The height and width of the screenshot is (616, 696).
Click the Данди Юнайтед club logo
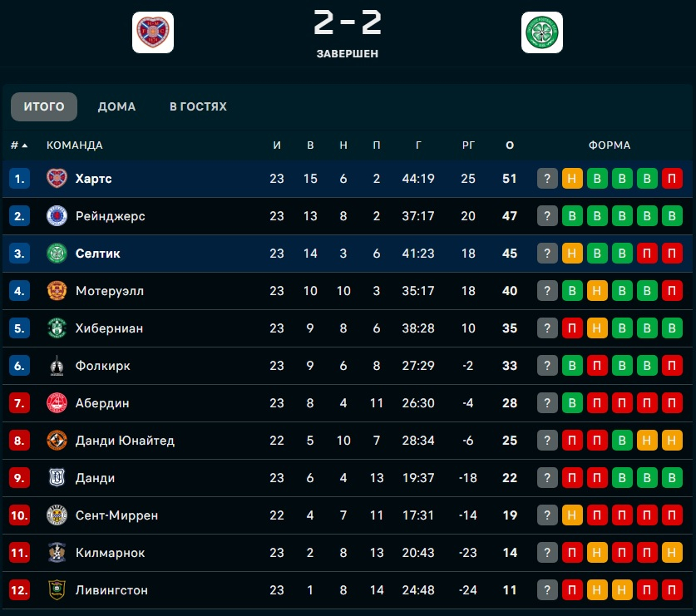point(57,441)
